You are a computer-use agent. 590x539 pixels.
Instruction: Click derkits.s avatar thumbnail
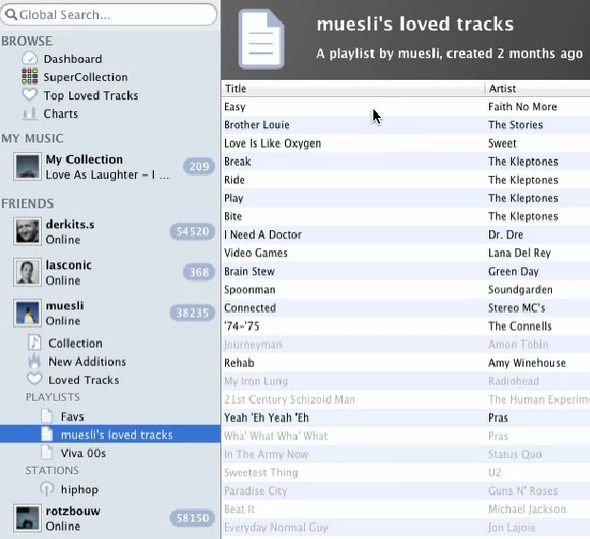[27, 231]
